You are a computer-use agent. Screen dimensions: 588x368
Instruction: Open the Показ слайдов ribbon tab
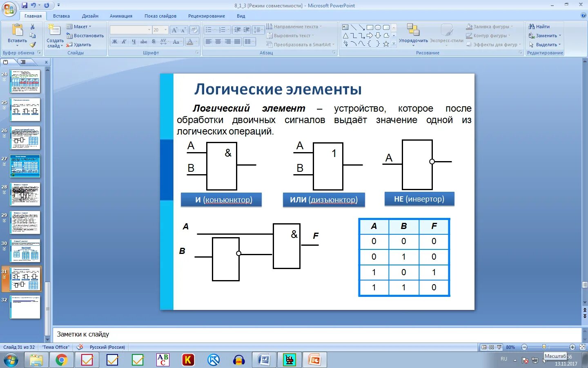160,16
